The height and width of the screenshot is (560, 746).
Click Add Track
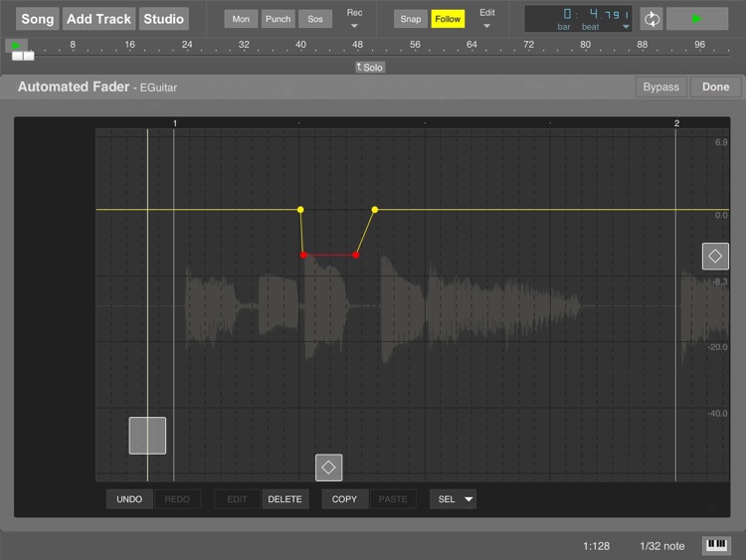coord(98,19)
